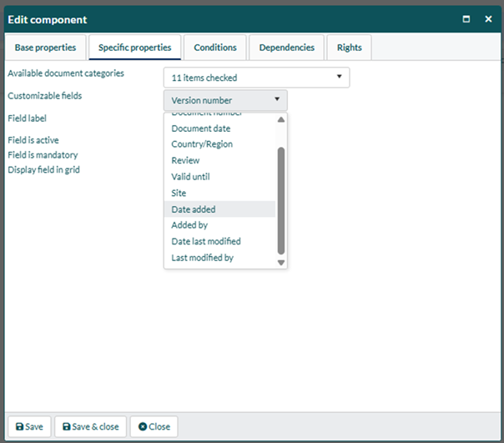Select the Review option

219,160
